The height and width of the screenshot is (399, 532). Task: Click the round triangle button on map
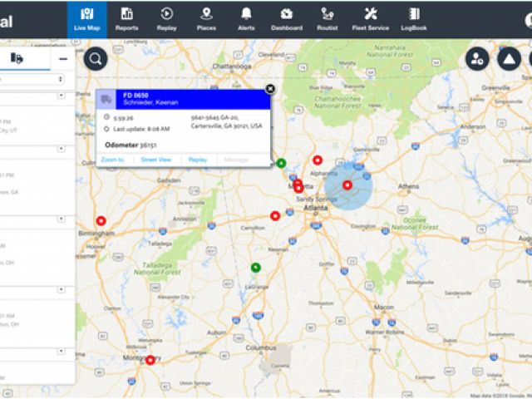coord(509,58)
